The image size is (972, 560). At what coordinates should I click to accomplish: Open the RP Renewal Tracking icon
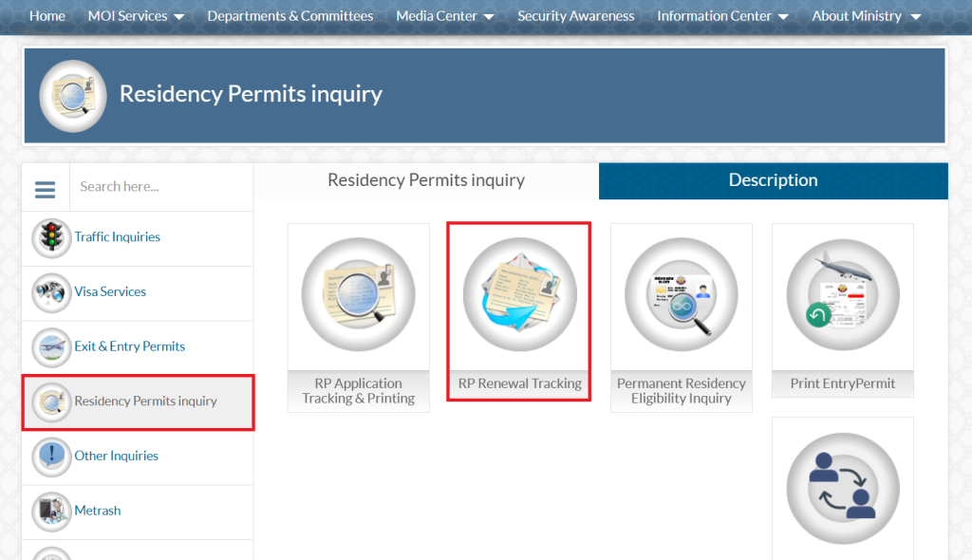point(519,294)
